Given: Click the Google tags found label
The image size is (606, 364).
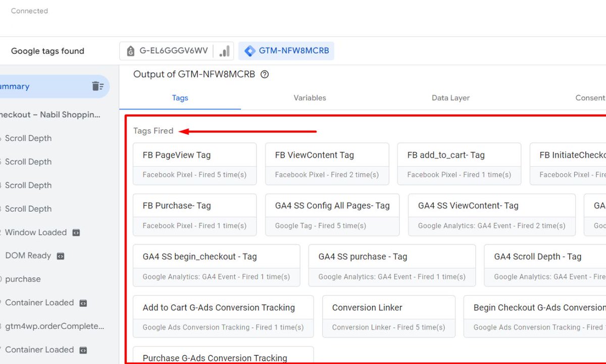Looking at the screenshot, I should pyautogui.click(x=47, y=51).
